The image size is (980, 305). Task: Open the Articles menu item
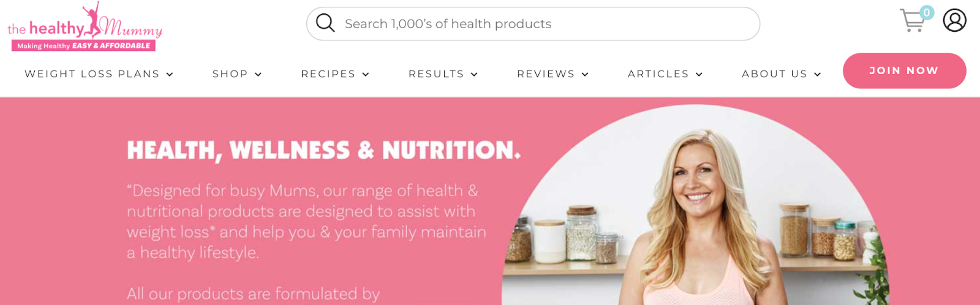coord(658,74)
